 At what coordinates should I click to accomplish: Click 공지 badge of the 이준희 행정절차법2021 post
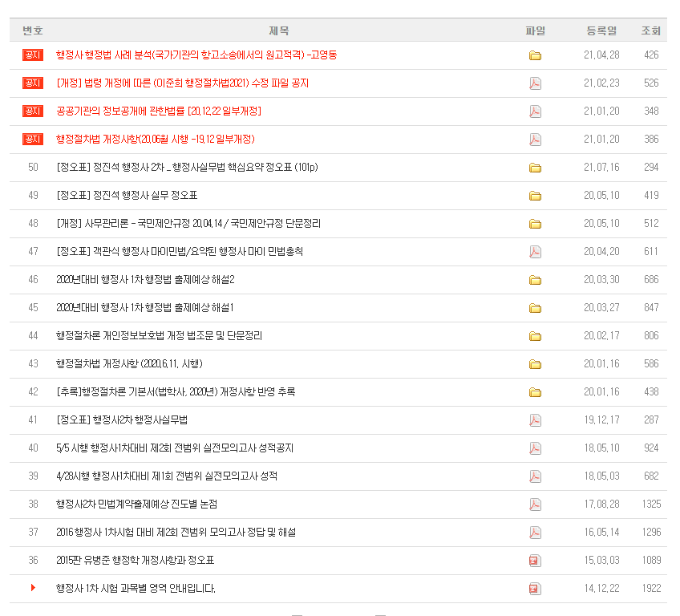pos(33,83)
